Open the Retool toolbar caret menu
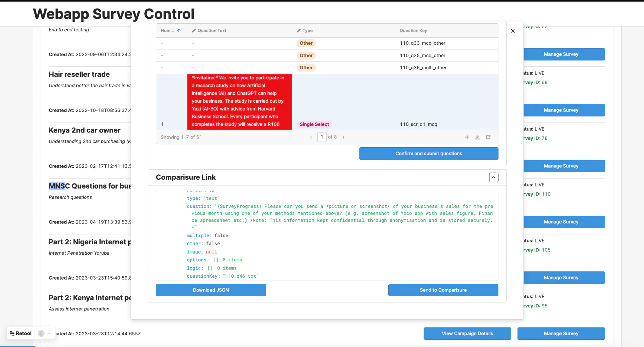 click(49, 333)
